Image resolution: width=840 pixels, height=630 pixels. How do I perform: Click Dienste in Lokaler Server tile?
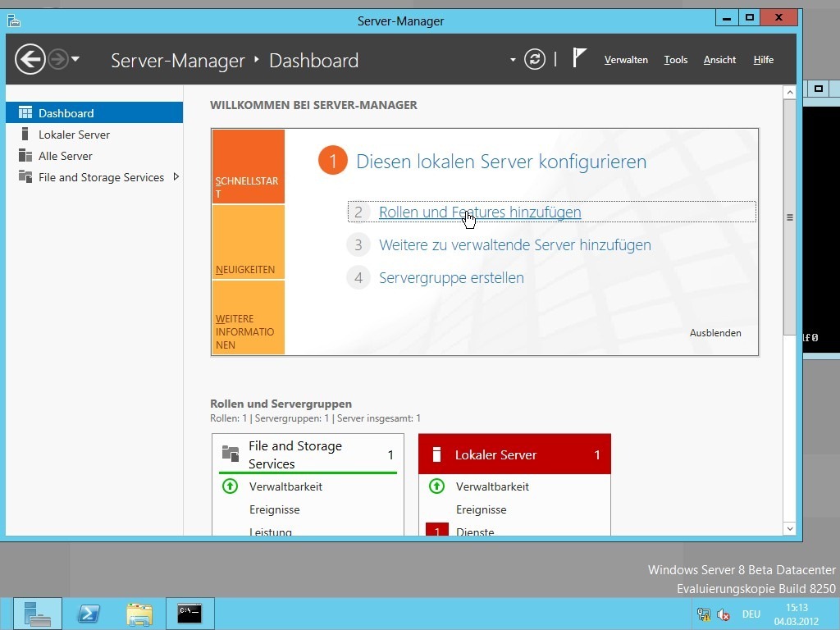[475, 531]
